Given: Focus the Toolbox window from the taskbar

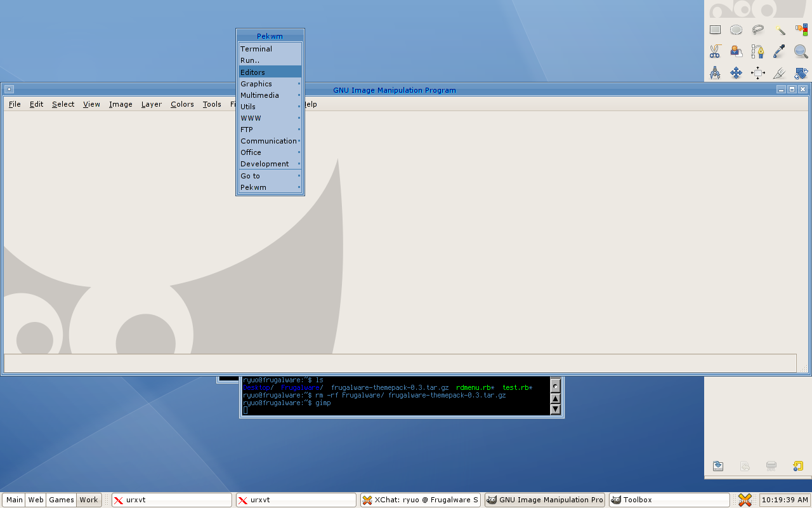Looking at the screenshot, I should 669,500.
